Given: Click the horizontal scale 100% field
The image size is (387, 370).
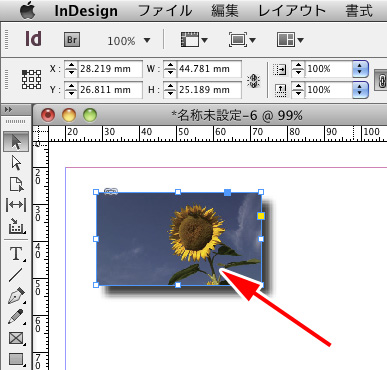Looking at the screenshot, I should coord(328,69).
